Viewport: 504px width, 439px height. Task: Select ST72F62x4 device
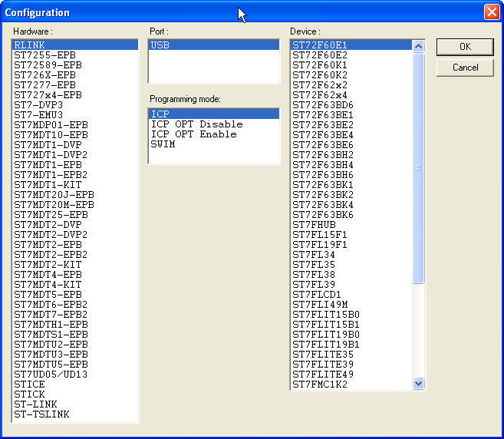(x=351, y=95)
